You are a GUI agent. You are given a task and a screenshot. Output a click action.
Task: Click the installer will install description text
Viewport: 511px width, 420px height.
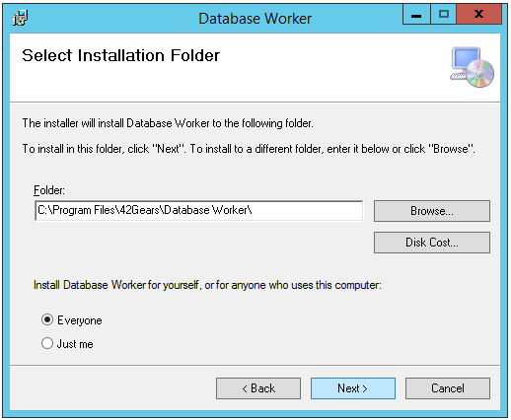pos(168,123)
